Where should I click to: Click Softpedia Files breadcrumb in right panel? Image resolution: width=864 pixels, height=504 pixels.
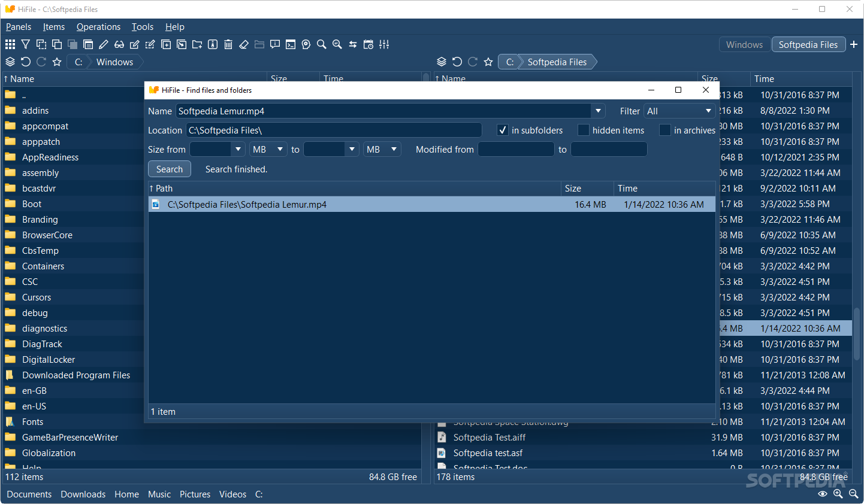[x=557, y=62]
